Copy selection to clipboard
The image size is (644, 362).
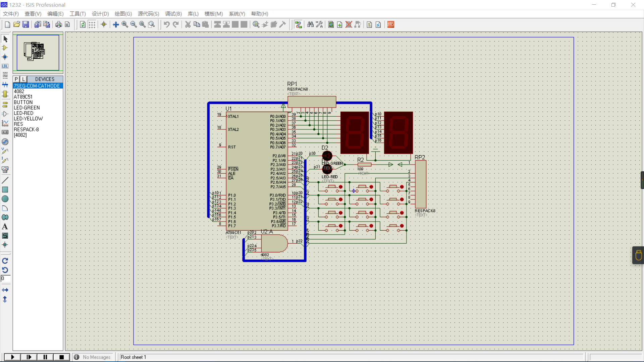[197, 24]
